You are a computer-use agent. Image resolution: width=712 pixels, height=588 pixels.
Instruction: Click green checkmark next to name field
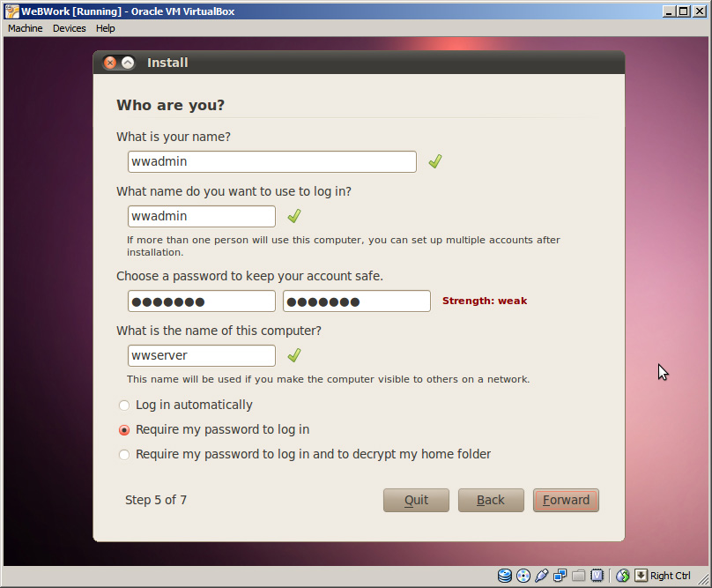435,161
